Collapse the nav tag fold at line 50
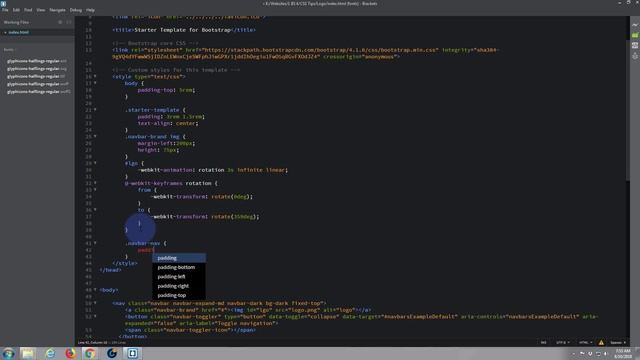This screenshot has width=640, height=360. click(x=96, y=303)
